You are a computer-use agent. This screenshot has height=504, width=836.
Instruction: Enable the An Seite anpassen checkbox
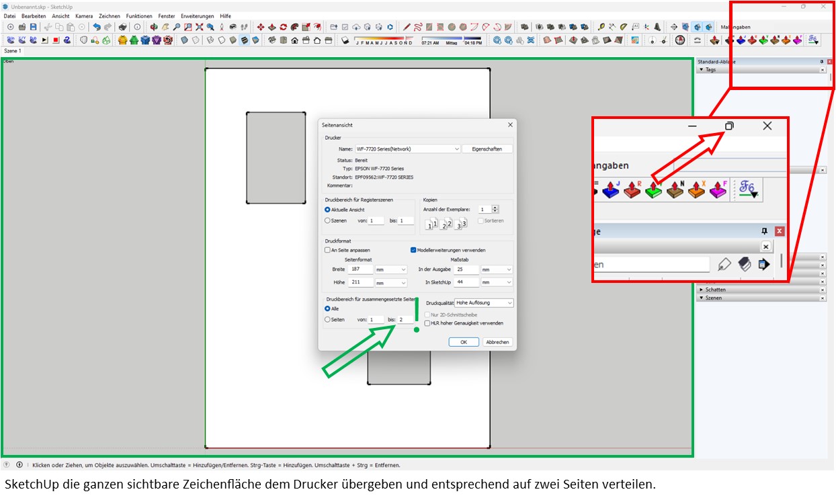tap(327, 250)
